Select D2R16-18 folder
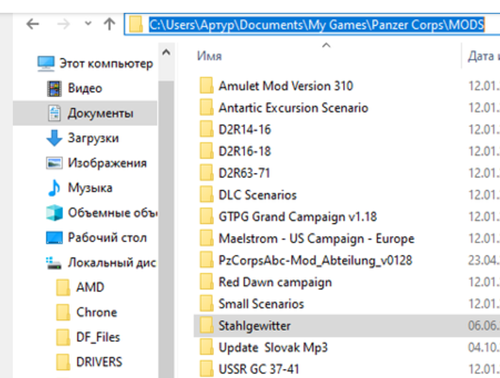 coord(245,151)
